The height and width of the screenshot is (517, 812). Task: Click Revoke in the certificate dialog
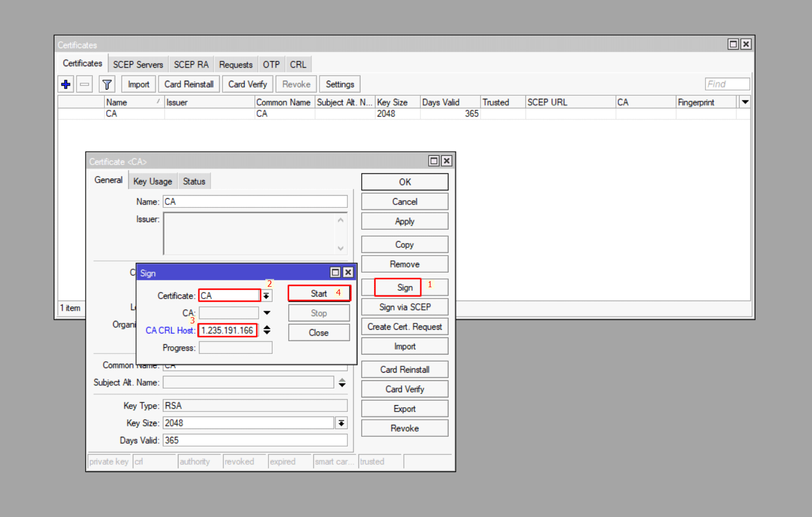[x=405, y=428]
